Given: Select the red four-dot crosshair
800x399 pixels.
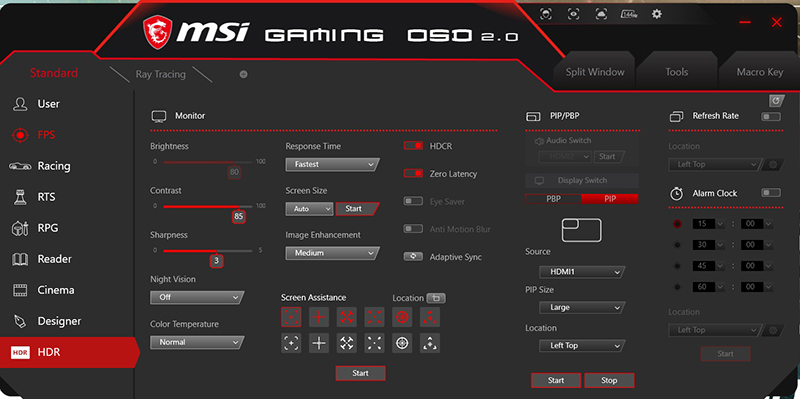Looking at the screenshot, I should click(374, 317).
